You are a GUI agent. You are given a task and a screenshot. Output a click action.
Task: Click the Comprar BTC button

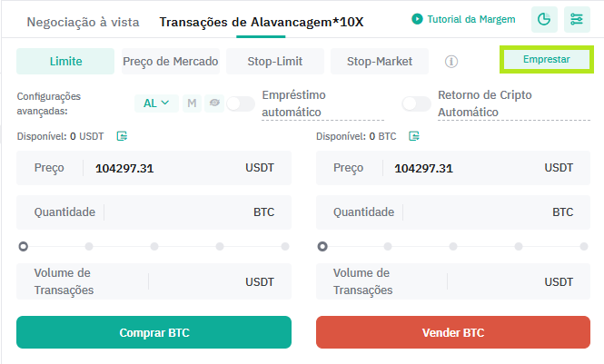click(x=153, y=332)
